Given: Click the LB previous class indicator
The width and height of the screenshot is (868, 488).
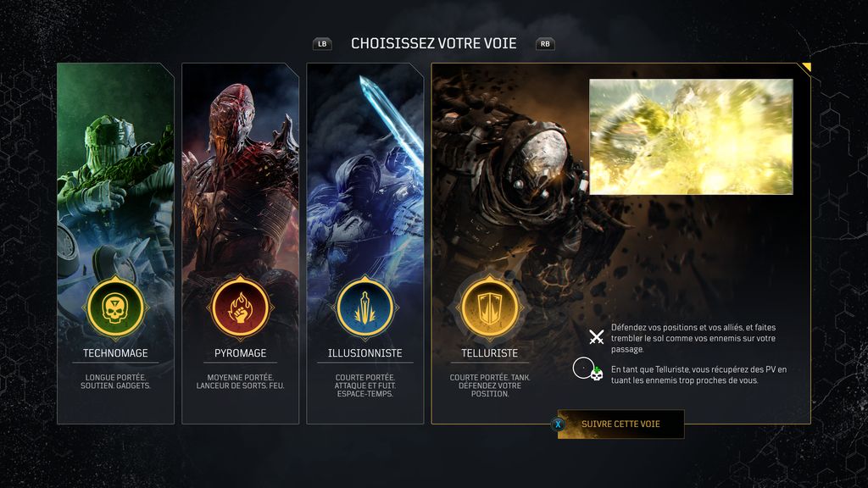Looking at the screenshot, I should click(322, 44).
